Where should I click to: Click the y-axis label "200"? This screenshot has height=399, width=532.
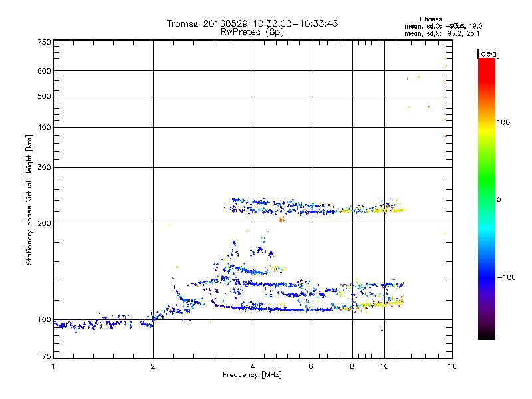[x=45, y=223]
